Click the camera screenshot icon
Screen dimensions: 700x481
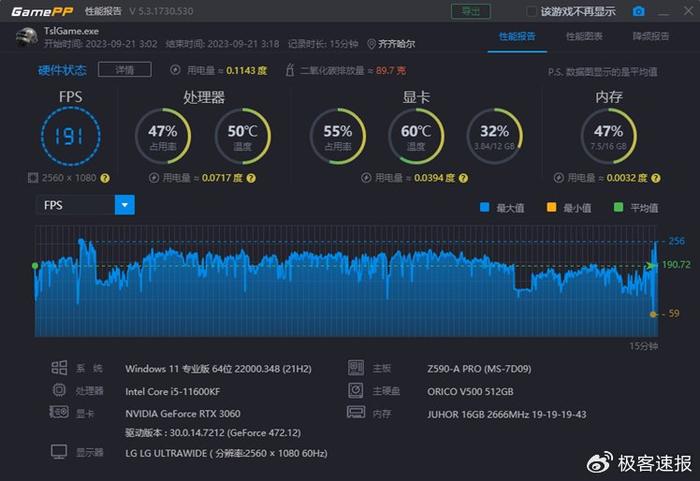(638, 11)
